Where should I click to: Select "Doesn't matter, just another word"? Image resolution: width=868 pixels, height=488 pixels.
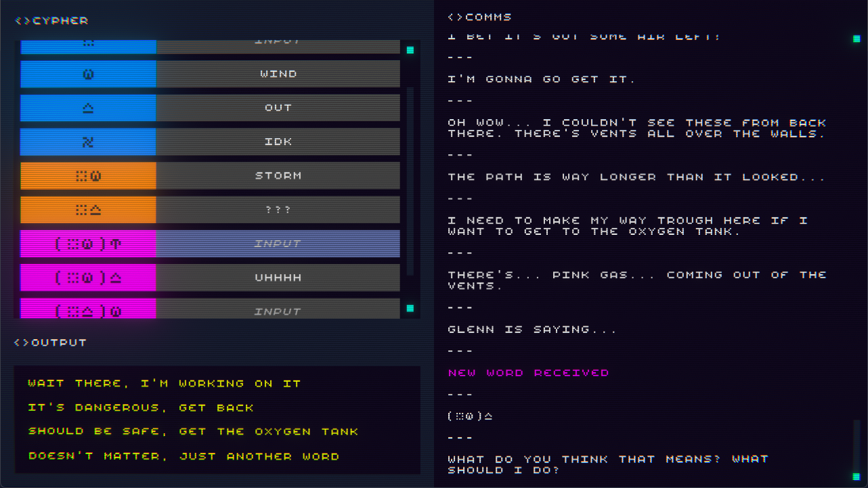(183, 456)
